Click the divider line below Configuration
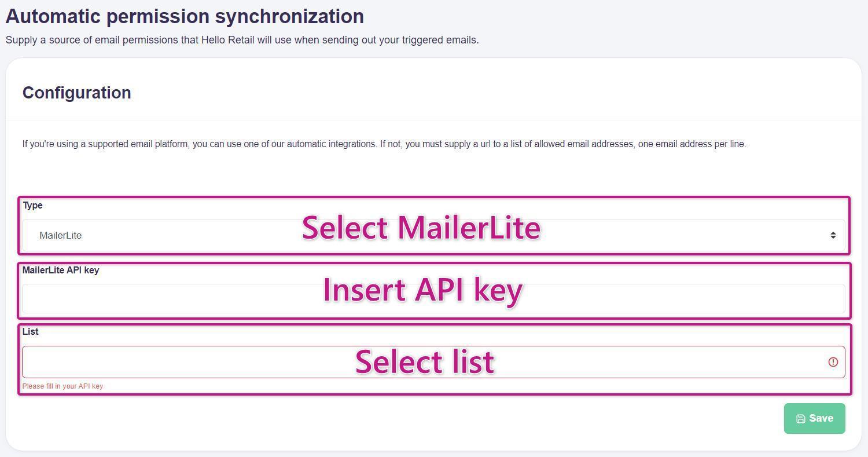The height and width of the screenshot is (457, 868). (x=433, y=120)
